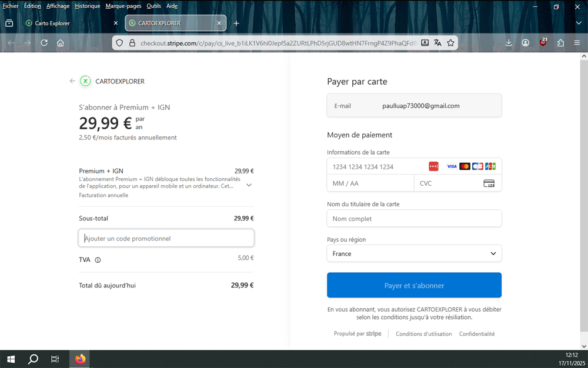Click the card number input field
This screenshot has width=588, height=368.
[x=376, y=167]
